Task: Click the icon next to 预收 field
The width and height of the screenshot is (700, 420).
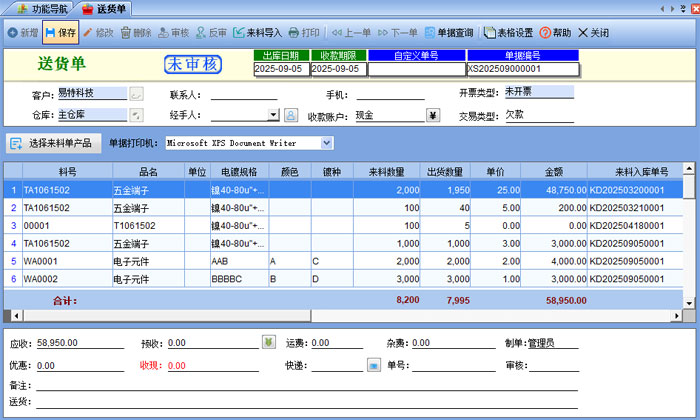Action: (268, 343)
